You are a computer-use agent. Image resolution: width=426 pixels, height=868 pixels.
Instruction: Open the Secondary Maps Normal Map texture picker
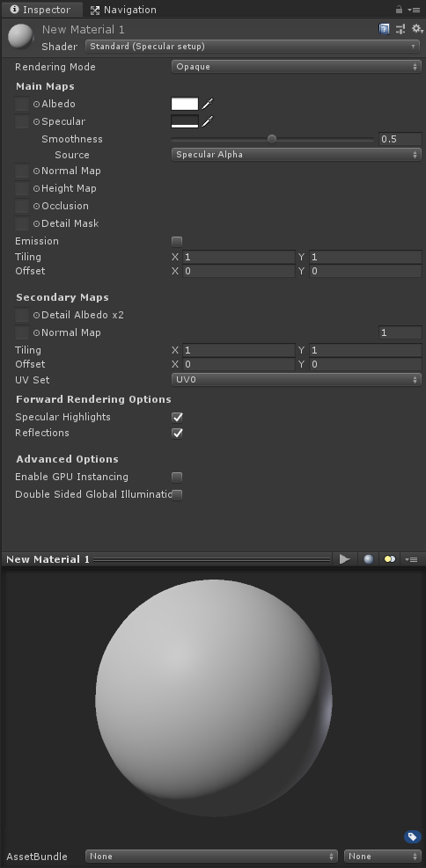(37, 332)
